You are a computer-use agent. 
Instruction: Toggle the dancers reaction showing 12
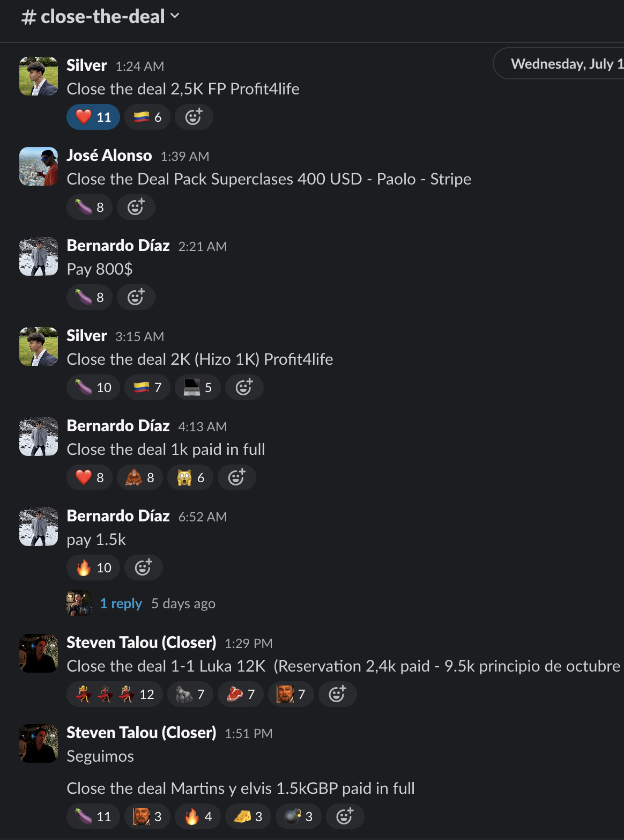click(x=115, y=694)
